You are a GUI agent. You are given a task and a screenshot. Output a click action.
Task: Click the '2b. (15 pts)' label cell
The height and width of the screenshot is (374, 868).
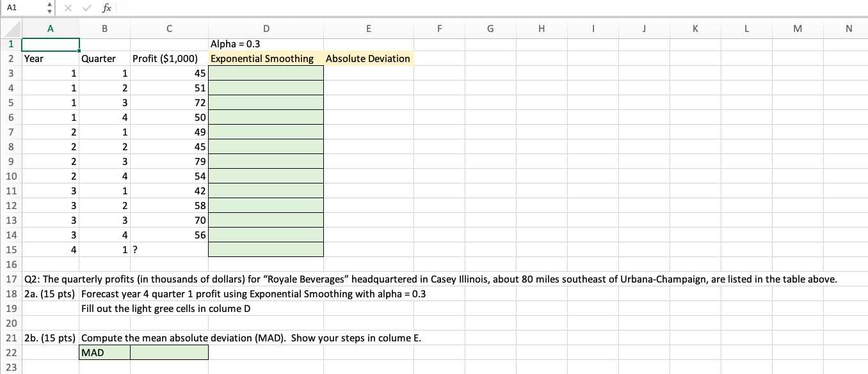pyautogui.click(x=51, y=338)
